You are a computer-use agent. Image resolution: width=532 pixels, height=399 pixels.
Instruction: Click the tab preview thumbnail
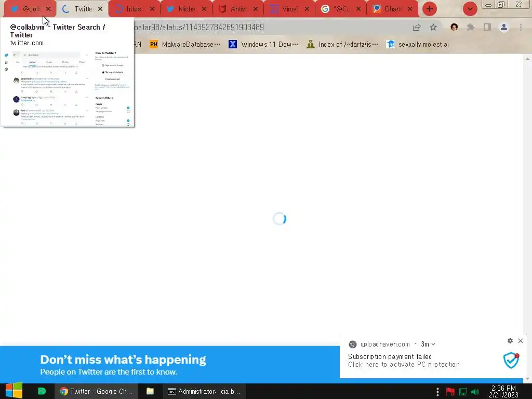coord(67,88)
